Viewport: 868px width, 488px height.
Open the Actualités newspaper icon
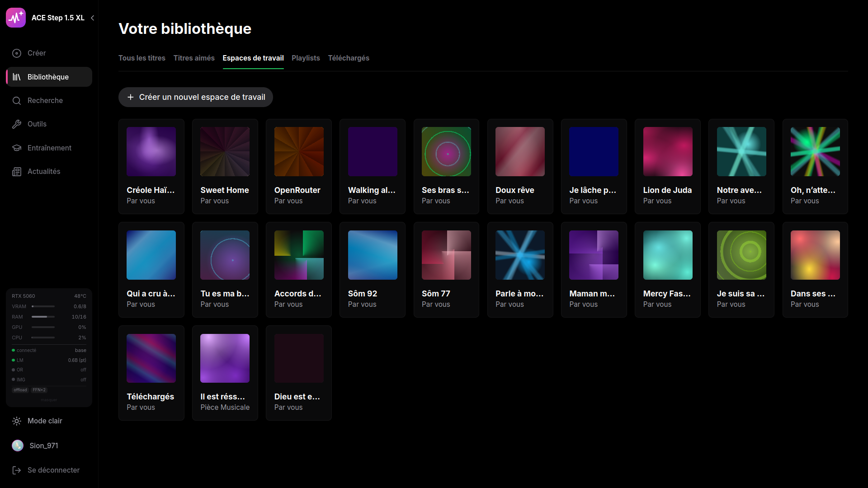[x=17, y=171]
